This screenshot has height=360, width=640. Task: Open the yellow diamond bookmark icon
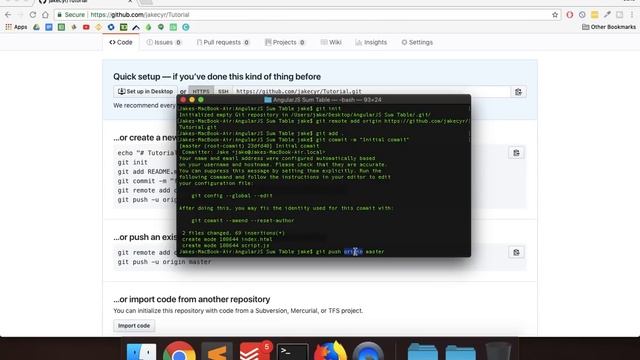(98, 27)
